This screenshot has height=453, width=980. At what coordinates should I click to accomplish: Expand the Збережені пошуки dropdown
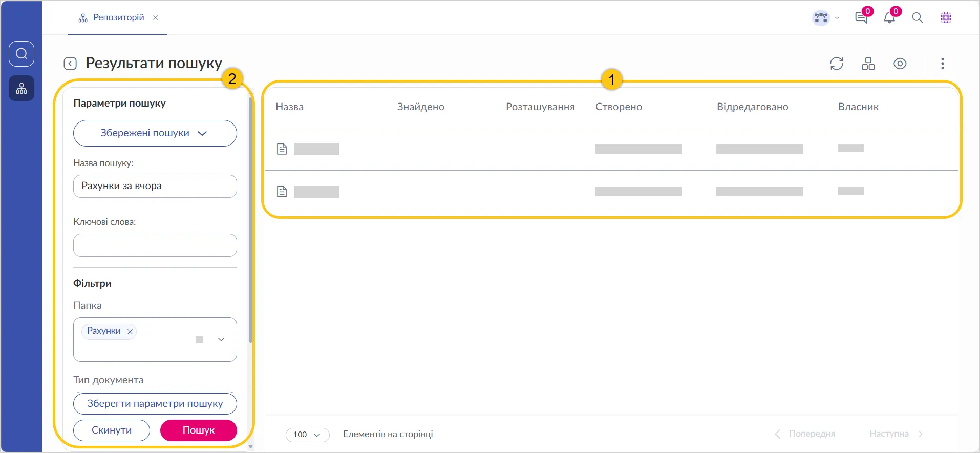click(155, 133)
